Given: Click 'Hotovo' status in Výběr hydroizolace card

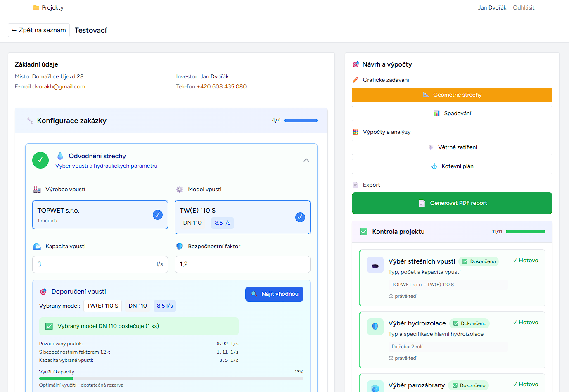Looking at the screenshot, I should pos(526,323).
